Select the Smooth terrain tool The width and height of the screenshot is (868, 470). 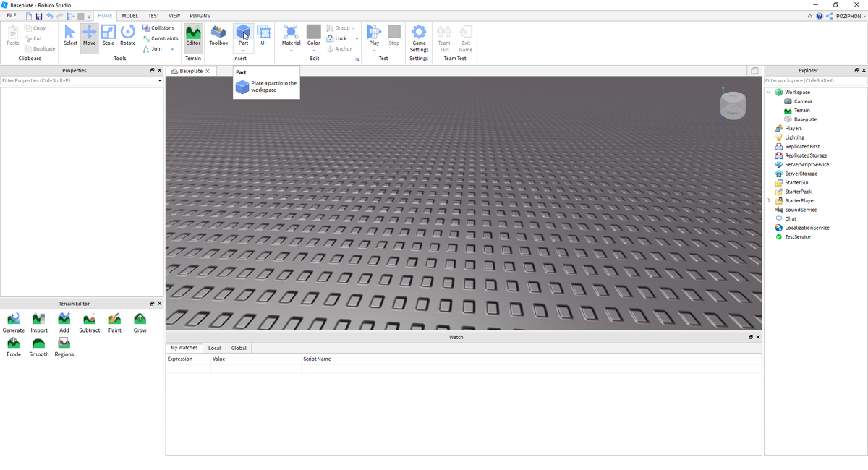click(39, 347)
